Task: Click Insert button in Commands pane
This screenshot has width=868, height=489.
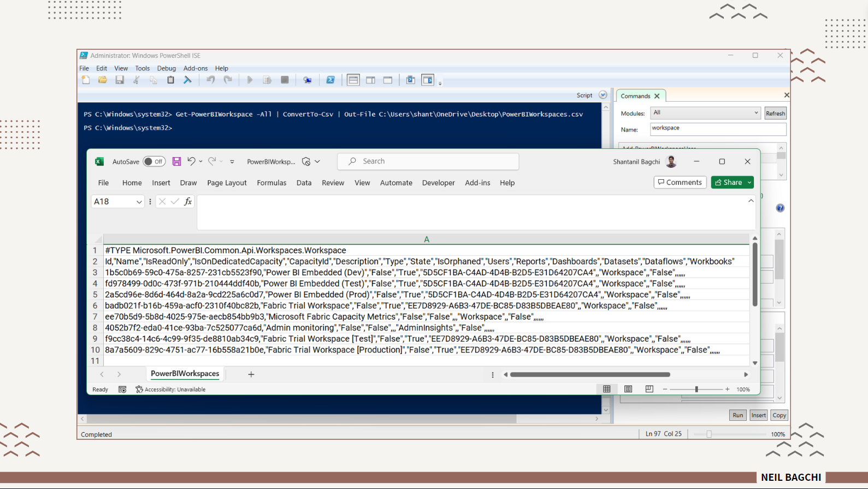Action: [x=758, y=415]
